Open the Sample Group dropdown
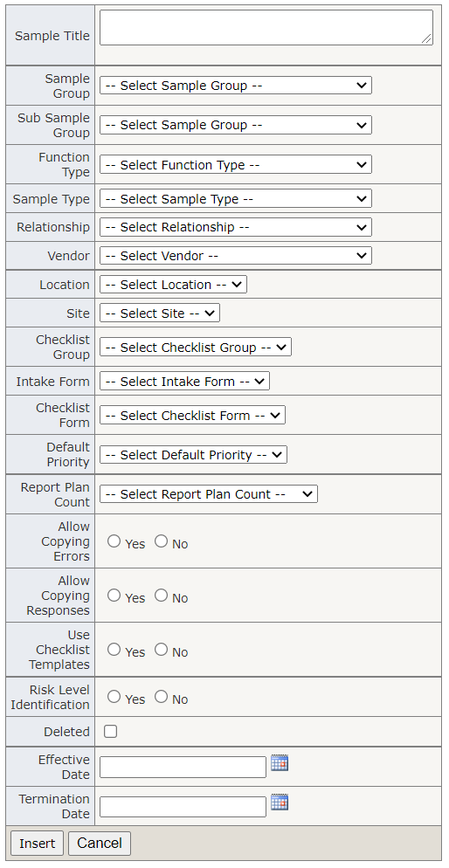The width and height of the screenshot is (449, 868). point(236,86)
